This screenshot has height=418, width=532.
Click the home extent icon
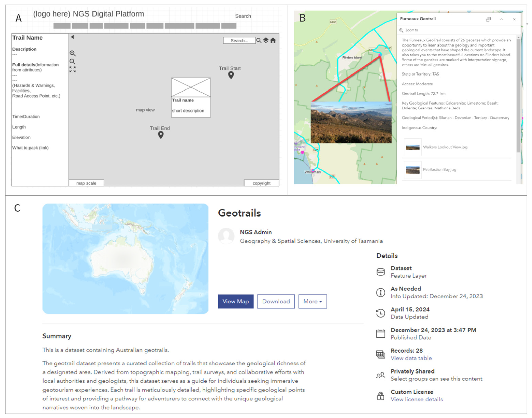[273, 40]
